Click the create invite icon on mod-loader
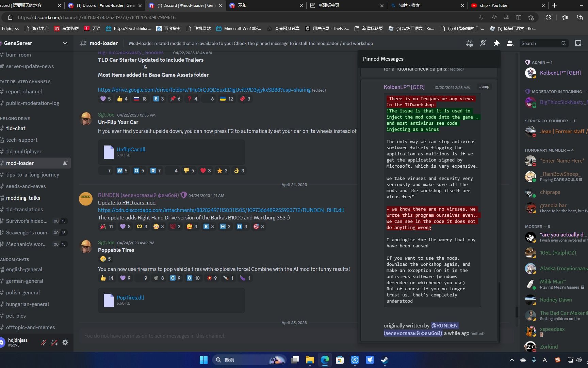Screen dimensions: 588x368 pyautogui.click(x=65, y=163)
